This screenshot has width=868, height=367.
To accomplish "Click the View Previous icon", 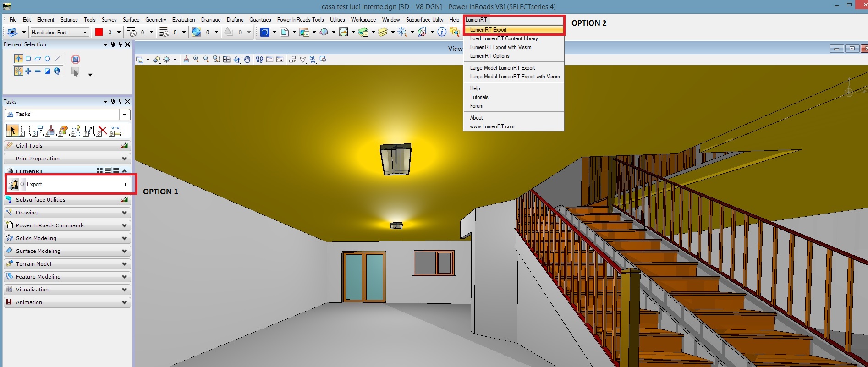I will [x=270, y=60].
